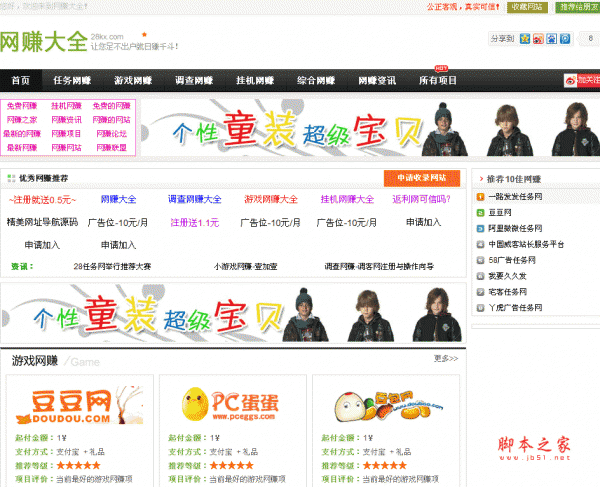Click the 收藏网站 button
The width and height of the screenshot is (600, 487).
[x=527, y=7]
